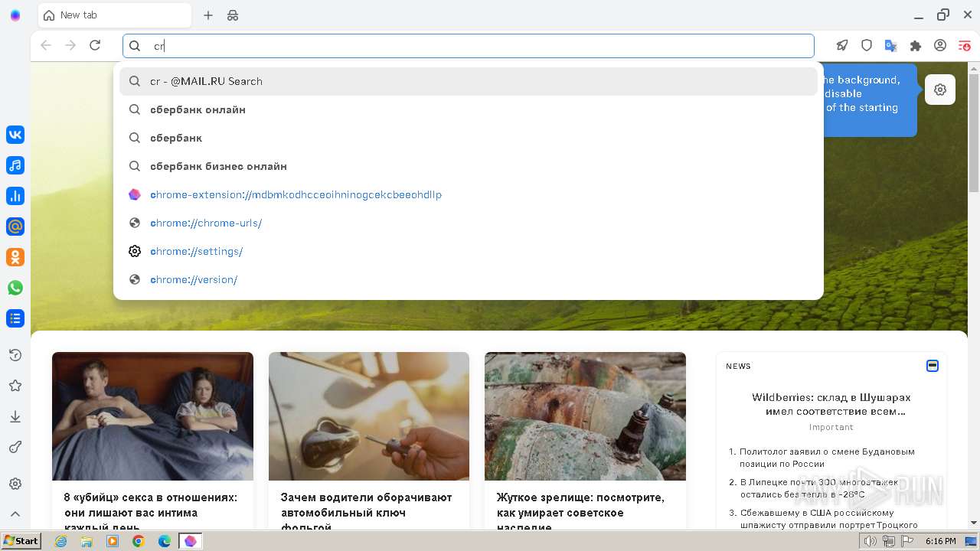
Task: Open the blue bar chart sidebar shortcut
Action: coord(15,196)
